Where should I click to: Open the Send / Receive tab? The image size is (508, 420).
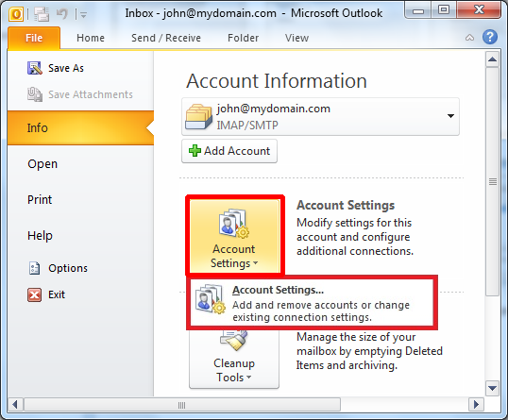(166, 38)
